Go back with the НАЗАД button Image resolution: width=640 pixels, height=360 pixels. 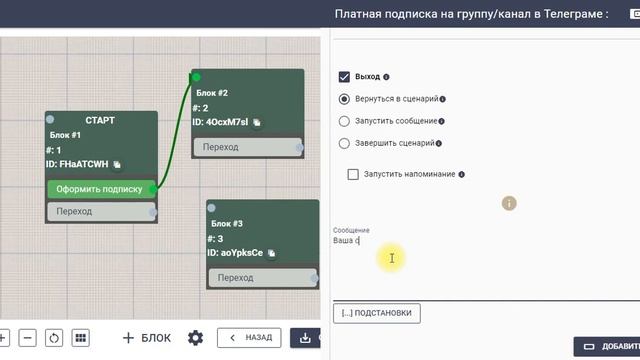tap(249, 338)
